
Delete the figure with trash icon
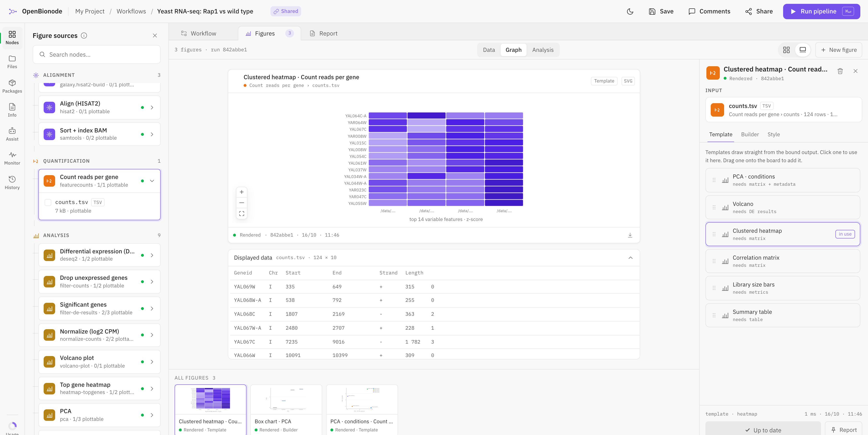(x=840, y=71)
